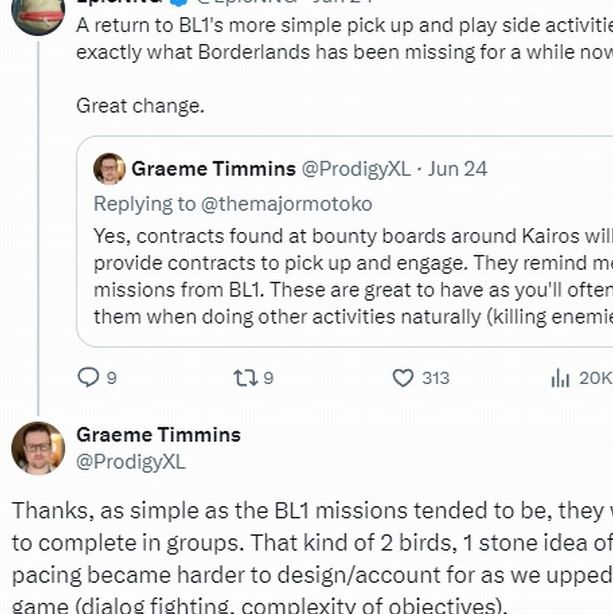
Task: Open the Graeme Timmins name in the quoted tweet
Action: click(x=213, y=168)
